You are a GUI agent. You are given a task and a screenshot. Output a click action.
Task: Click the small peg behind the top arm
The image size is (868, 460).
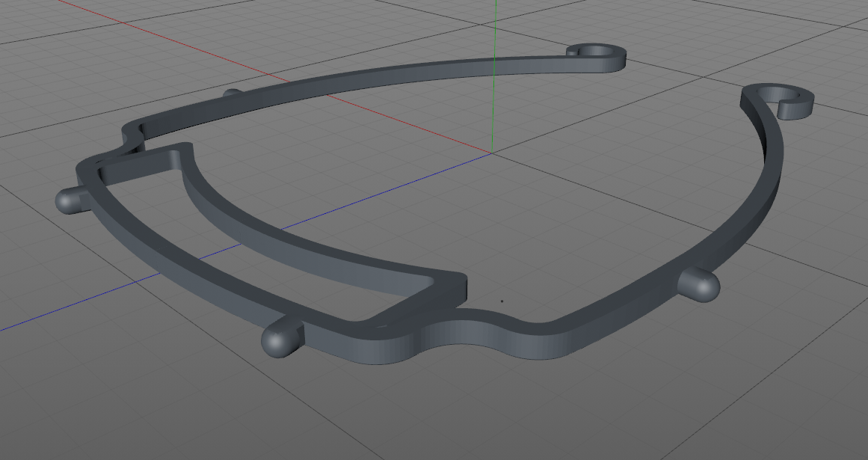tap(233, 93)
